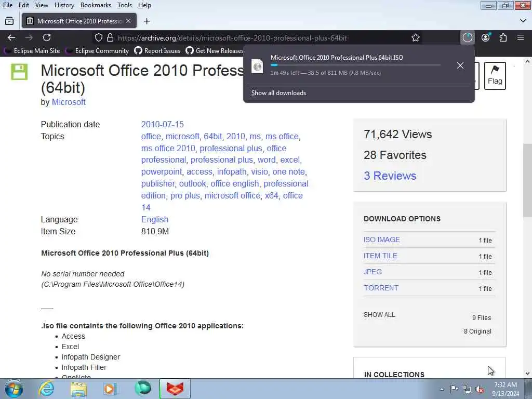Open the JPEG download option
The height and width of the screenshot is (399, 532).
373,272
